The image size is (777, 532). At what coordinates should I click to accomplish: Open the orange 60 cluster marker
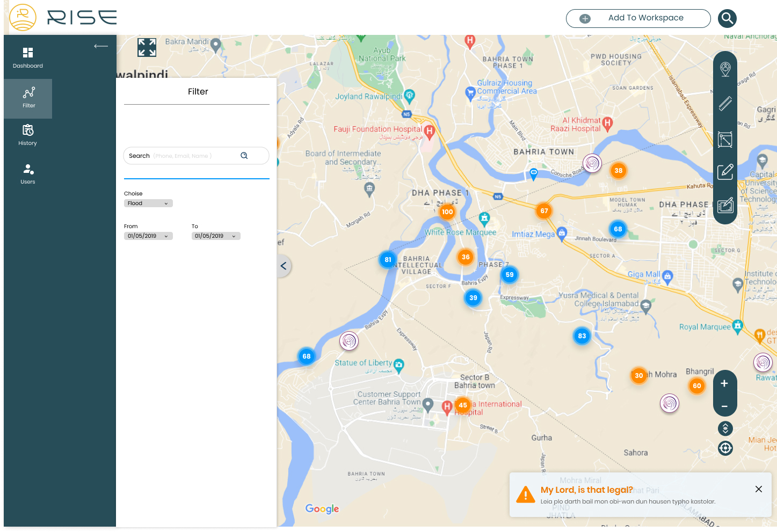click(x=697, y=386)
